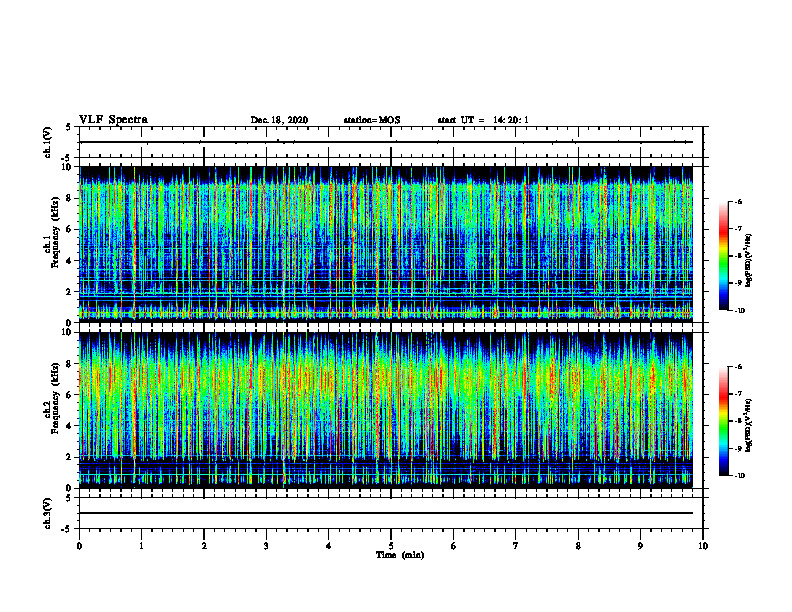Image resolution: width=792 pixels, height=612 pixels.
Task: Click the "station=MOS" header label
Action: click(372, 120)
